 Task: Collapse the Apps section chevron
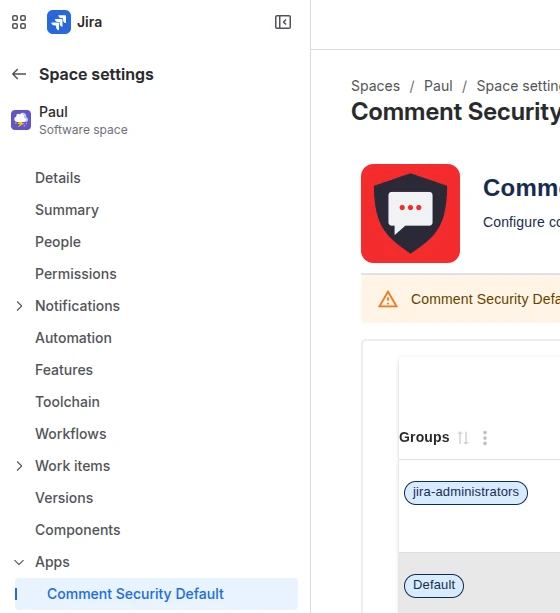coord(19,562)
